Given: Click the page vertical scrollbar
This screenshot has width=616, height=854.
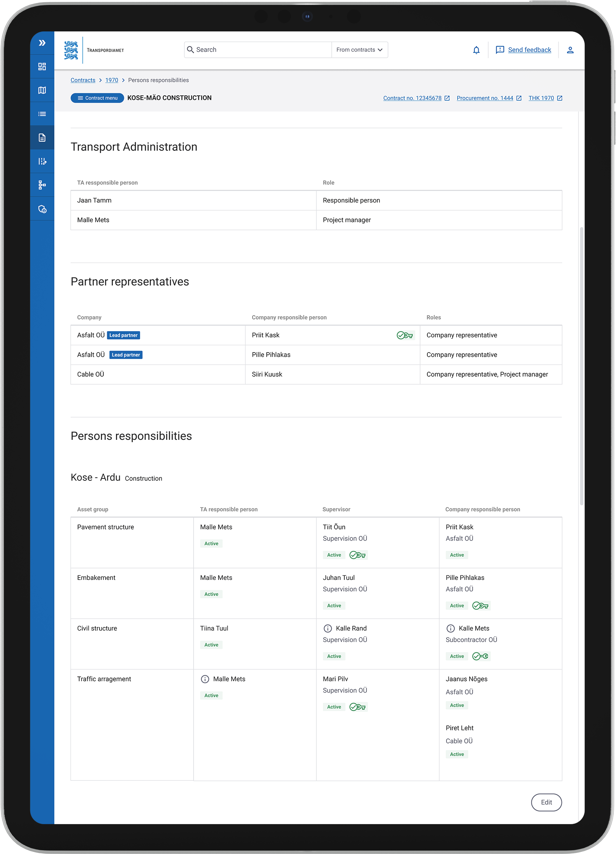Looking at the screenshot, I should 581,364.
